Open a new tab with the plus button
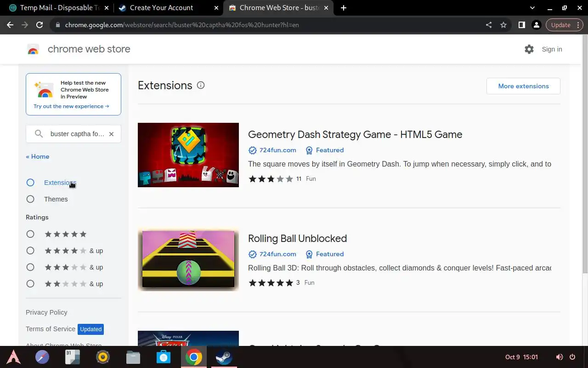 (x=344, y=8)
